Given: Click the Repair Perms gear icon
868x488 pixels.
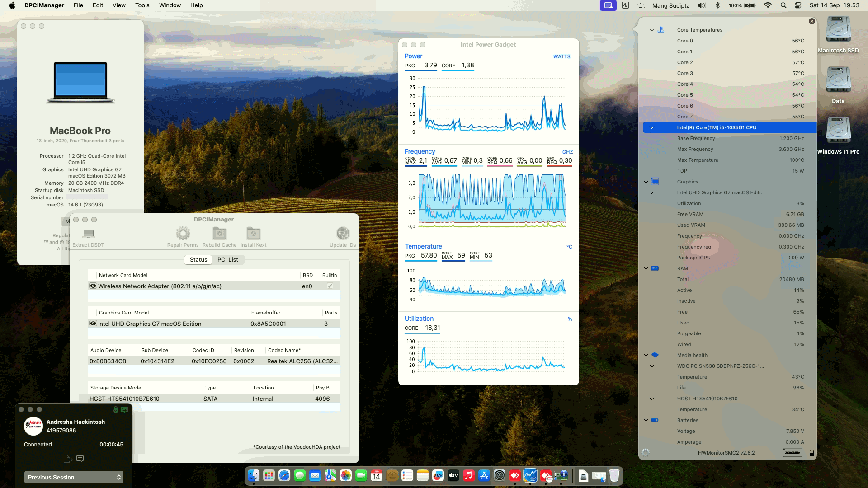Looking at the screenshot, I should pos(183,234).
